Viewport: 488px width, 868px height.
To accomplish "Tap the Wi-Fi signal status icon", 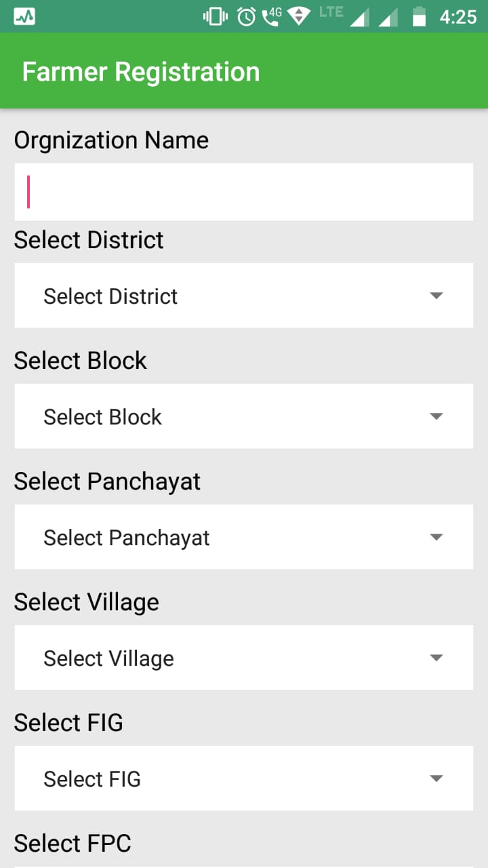I will [299, 16].
